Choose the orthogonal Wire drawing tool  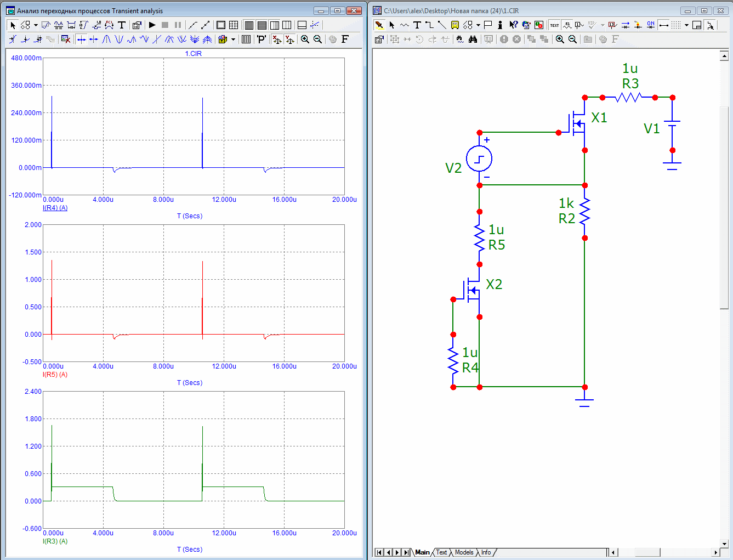429,25
